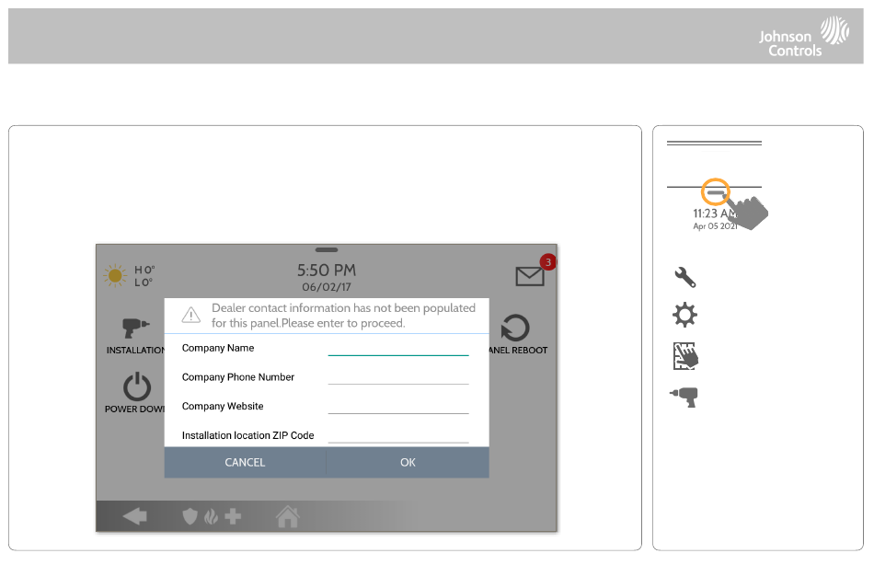874x588 pixels.
Task: Tap the medical cross icon
Action: click(x=233, y=516)
